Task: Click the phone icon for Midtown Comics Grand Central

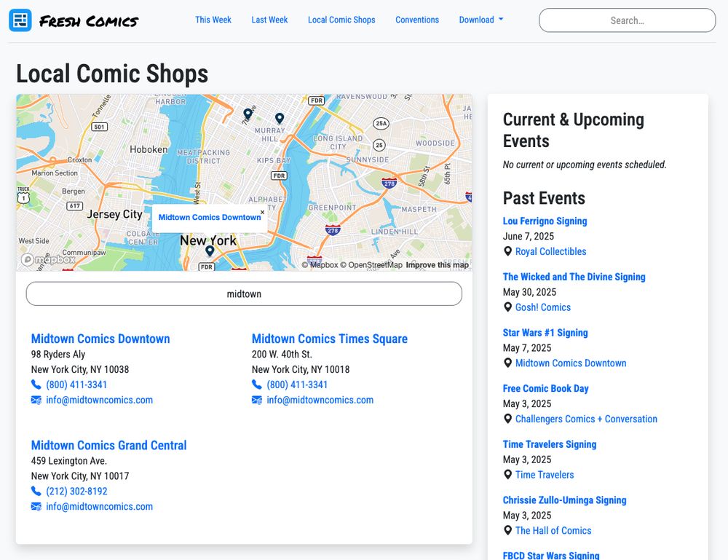Action: click(36, 491)
